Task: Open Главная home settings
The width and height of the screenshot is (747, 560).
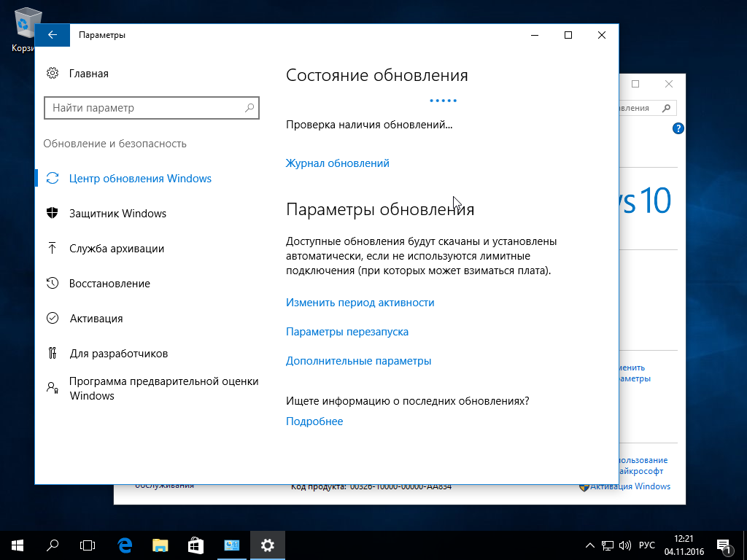Action: pos(88,74)
